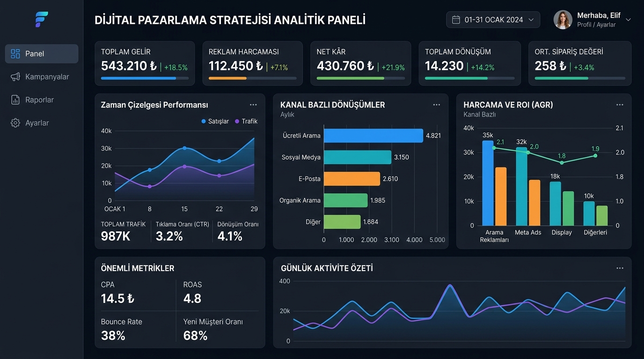644x359 pixels.
Task: Click the +18.5% revenue change
Action: [176, 67]
